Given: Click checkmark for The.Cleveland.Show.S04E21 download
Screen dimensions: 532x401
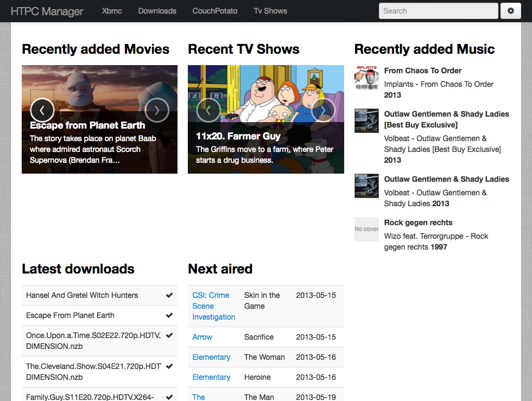Looking at the screenshot, I should [169, 366].
